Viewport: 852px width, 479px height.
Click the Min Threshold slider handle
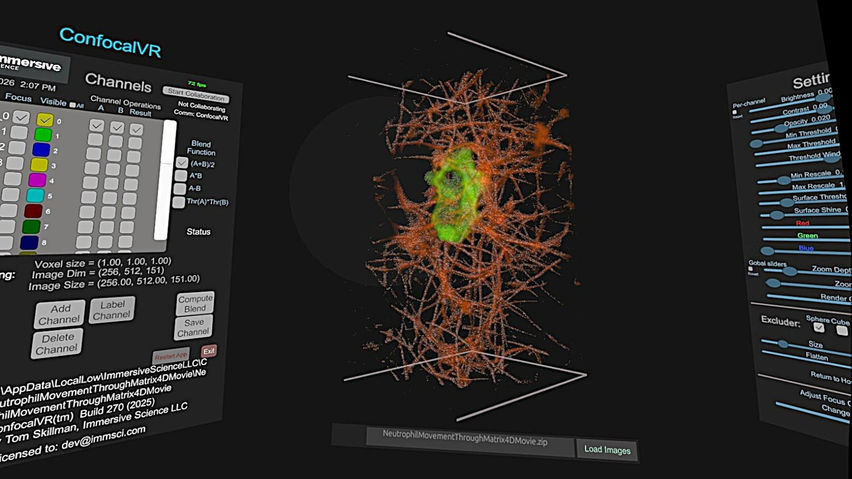click(x=756, y=144)
